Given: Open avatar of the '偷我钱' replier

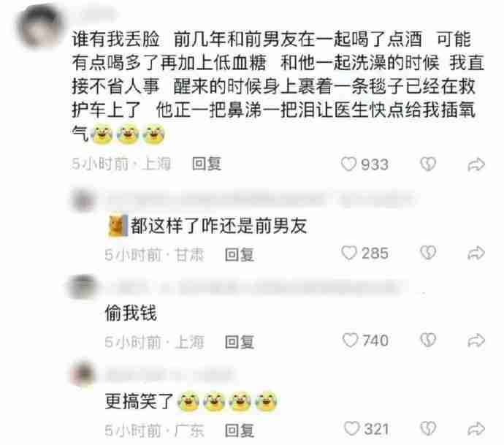Looking at the screenshot, I should [x=81, y=286].
